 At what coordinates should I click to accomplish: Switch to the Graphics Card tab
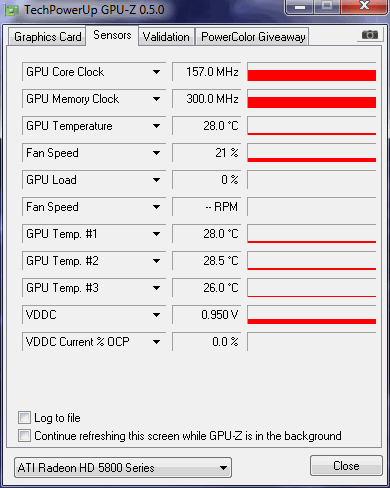click(47, 37)
